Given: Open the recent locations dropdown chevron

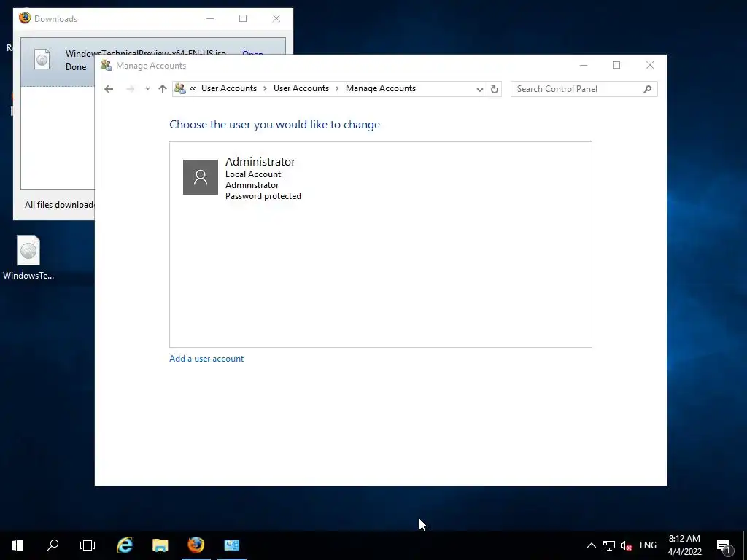Looking at the screenshot, I should tap(147, 89).
